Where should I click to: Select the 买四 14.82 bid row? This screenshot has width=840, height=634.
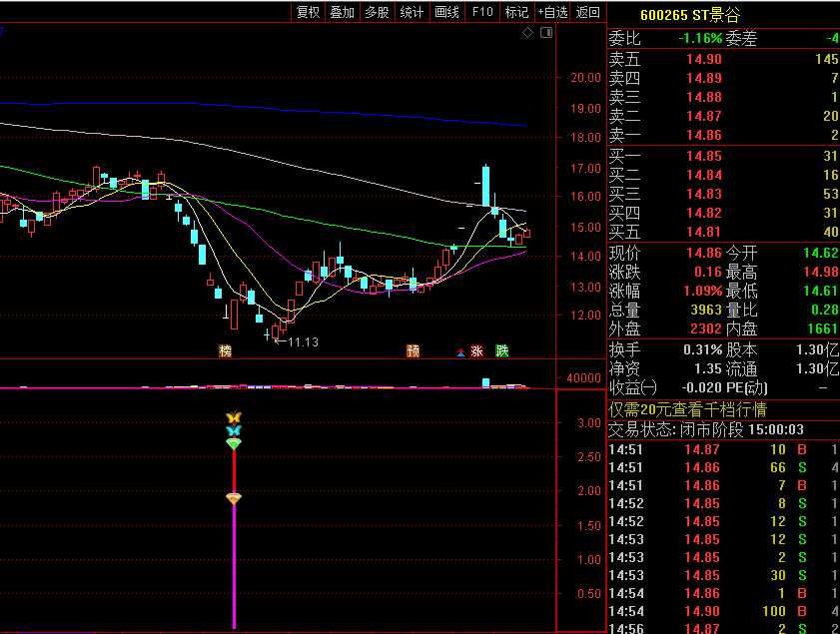click(x=723, y=213)
